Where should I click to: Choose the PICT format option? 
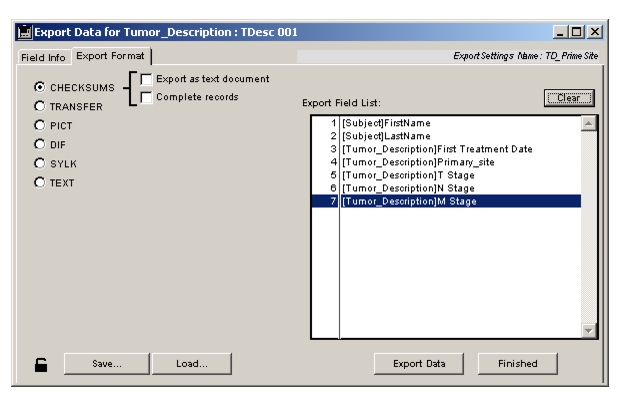coord(39,125)
